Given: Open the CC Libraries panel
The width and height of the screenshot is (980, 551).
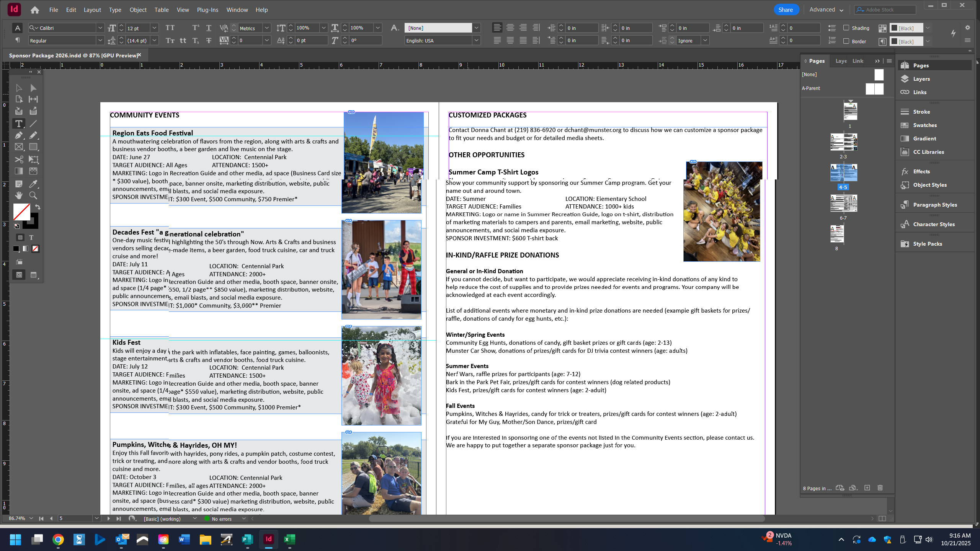Looking at the screenshot, I should (928, 152).
